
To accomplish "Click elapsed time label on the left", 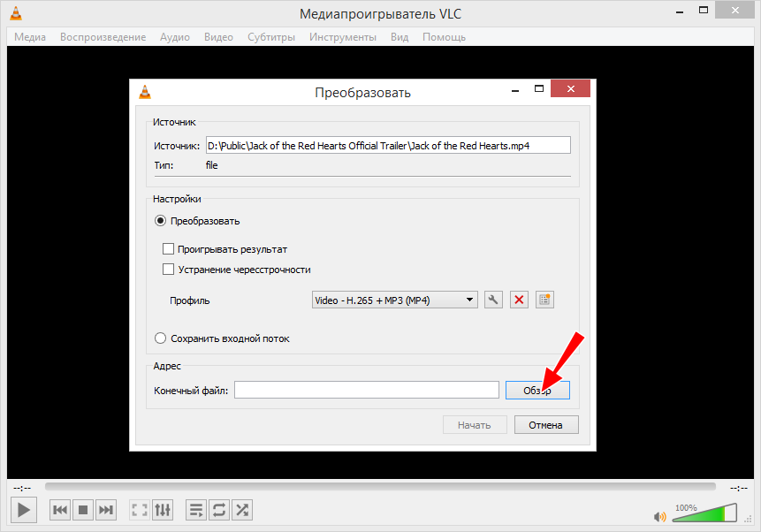I will (22, 488).
